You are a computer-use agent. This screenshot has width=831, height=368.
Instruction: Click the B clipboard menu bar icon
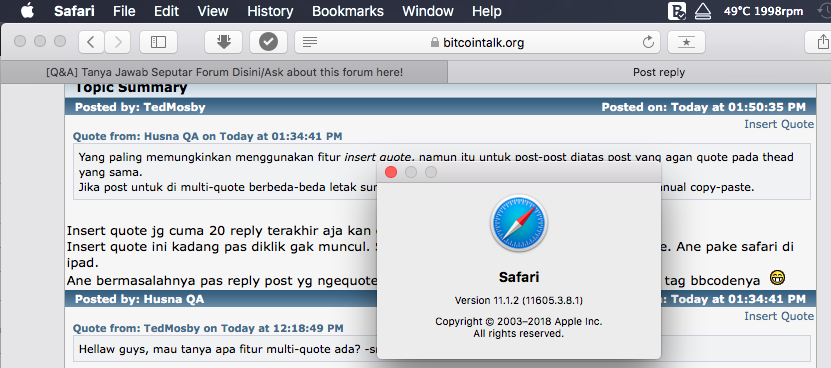(678, 11)
